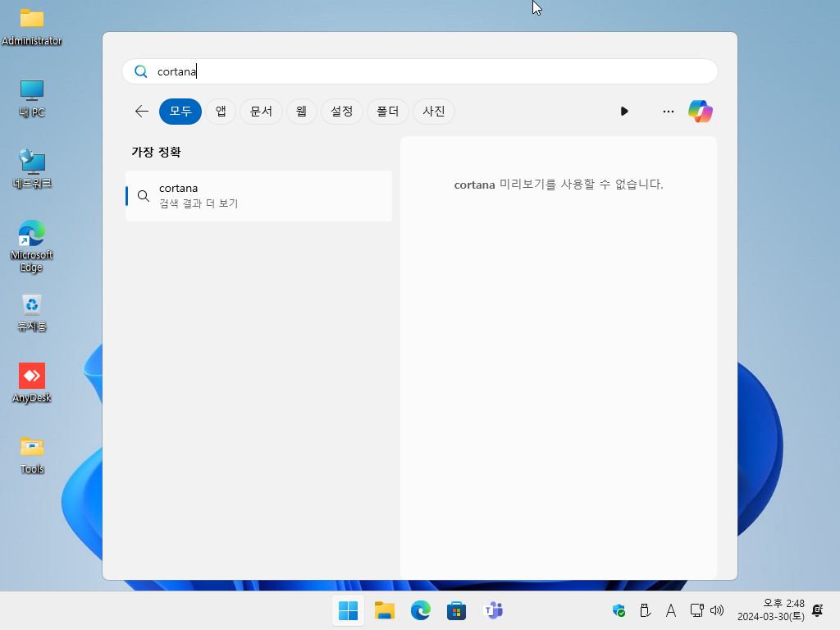Select the Microsoft Edge desktop shortcut
840x630 pixels.
32,246
